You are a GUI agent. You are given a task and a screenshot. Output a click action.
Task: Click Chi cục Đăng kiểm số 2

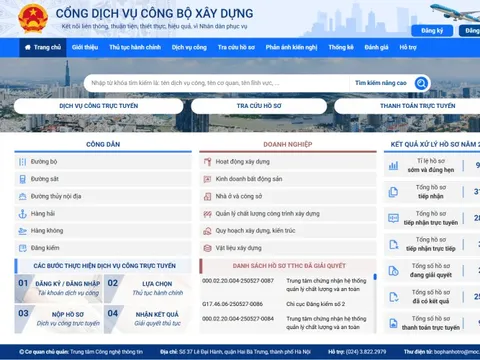315,304
